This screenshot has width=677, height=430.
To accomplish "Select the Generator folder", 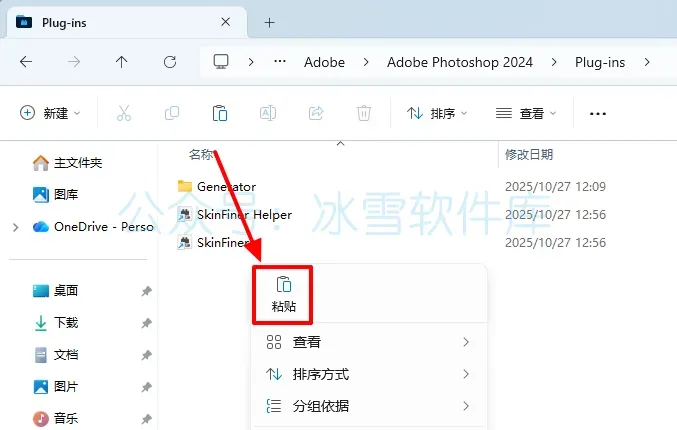I will (x=217, y=187).
